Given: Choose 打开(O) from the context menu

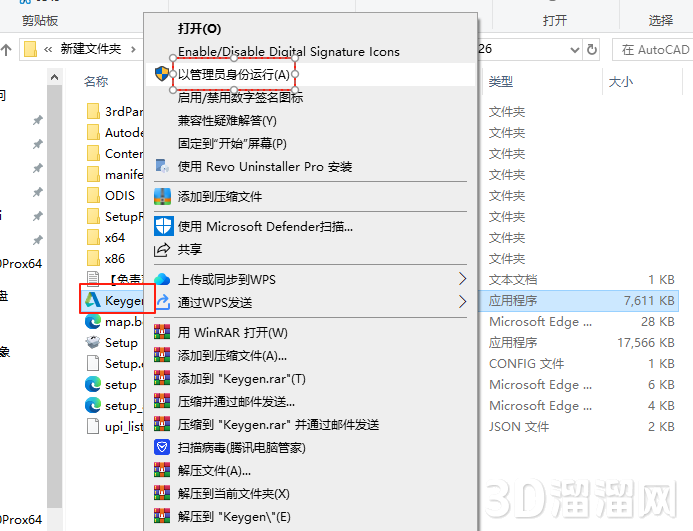Looking at the screenshot, I should [199, 29].
